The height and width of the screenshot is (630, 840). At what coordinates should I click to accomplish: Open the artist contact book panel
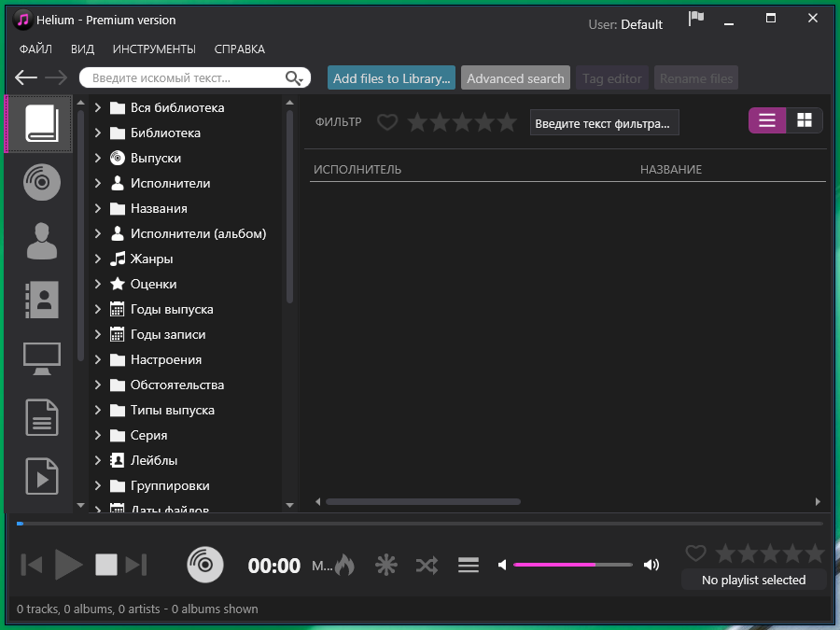point(38,300)
